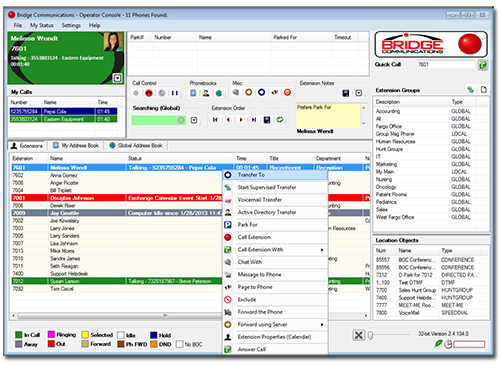Screen dimensions: 500x365
Task: Open Extension Properties (Calendar) menu item
Action: point(275,337)
